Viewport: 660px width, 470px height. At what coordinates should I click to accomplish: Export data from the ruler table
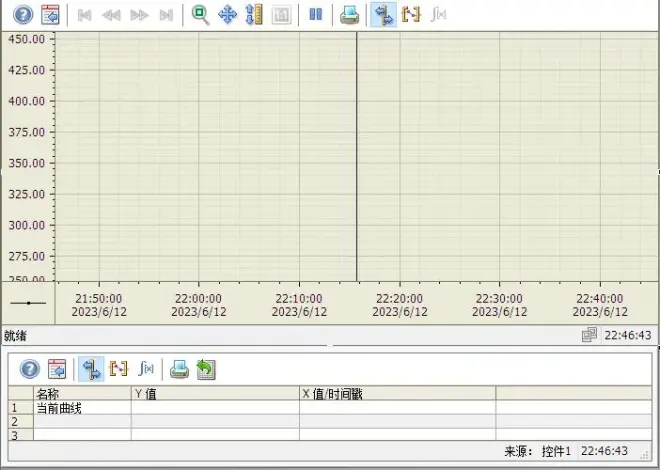[206, 369]
